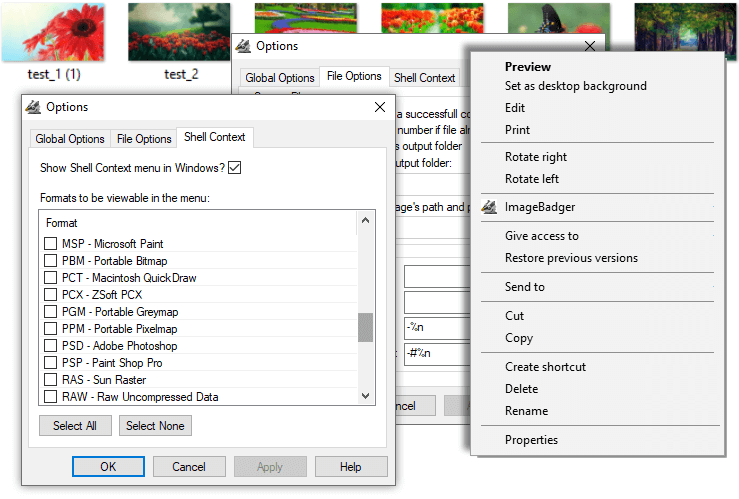The width and height of the screenshot is (739, 499).
Task: Select the test_1 (1) flower thumbnail
Action: (41, 32)
